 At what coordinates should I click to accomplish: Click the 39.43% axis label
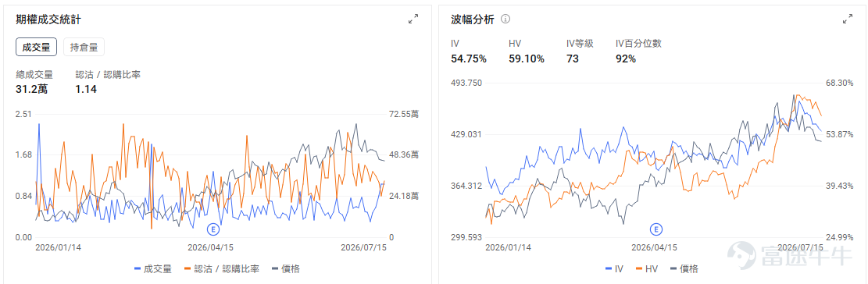pyautogui.click(x=839, y=186)
